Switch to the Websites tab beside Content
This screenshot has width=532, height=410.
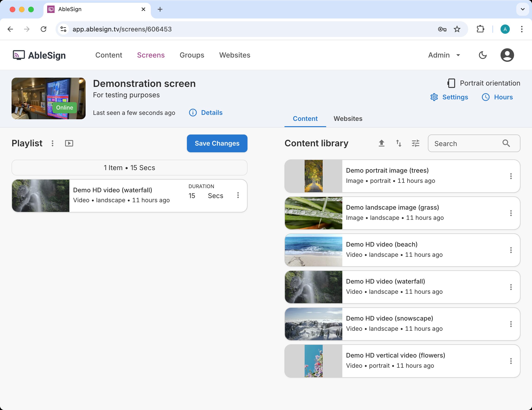pyautogui.click(x=348, y=119)
